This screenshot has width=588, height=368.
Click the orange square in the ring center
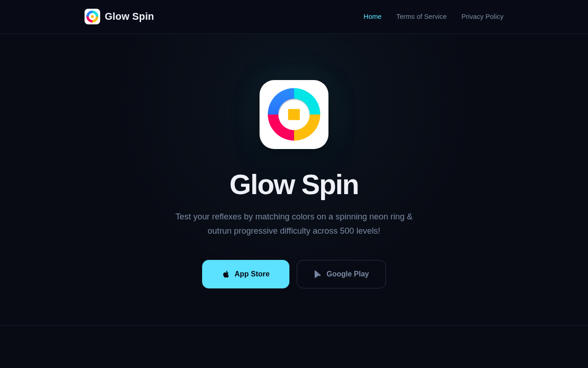294,115
